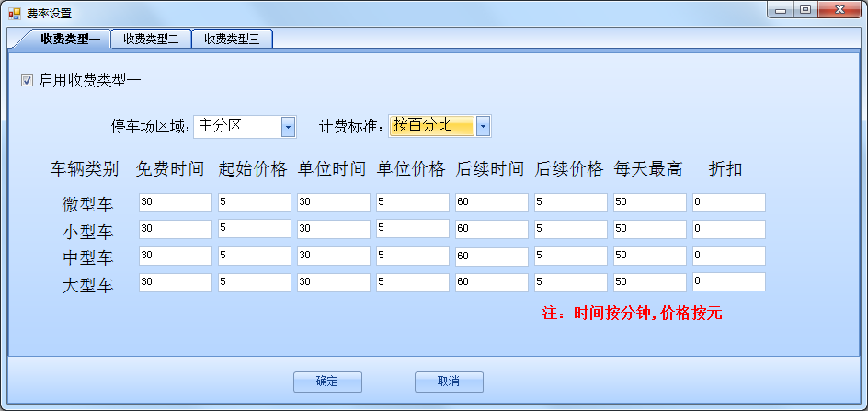The width and height of the screenshot is (868, 411).
Task: Click 中型车 后续价格 input field
Action: pos(570,256)
